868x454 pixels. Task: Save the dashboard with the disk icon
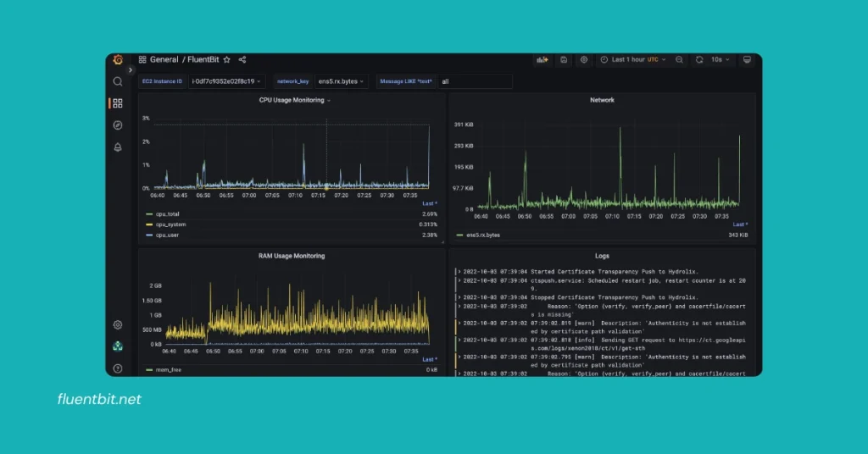[564, 60]
